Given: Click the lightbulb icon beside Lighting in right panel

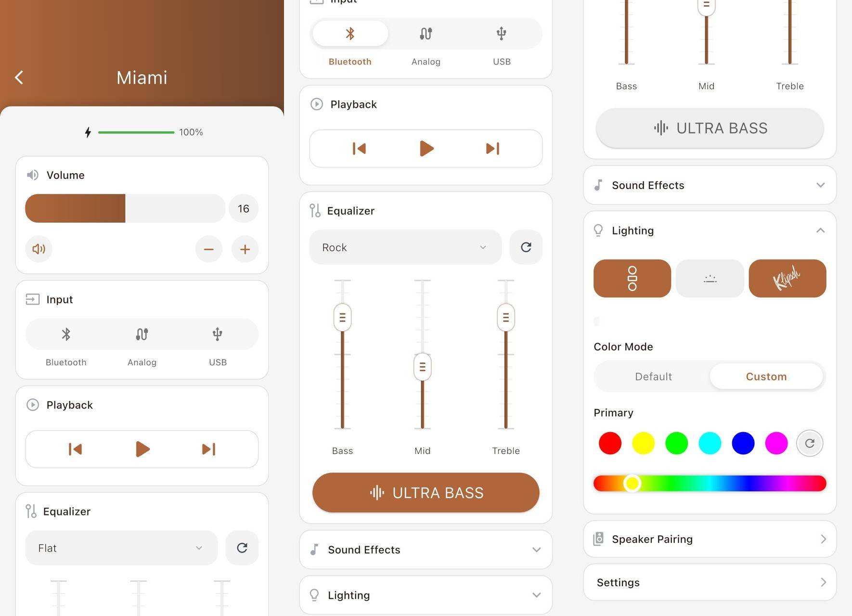Looking at the screenshot, I should click(598, 230).
